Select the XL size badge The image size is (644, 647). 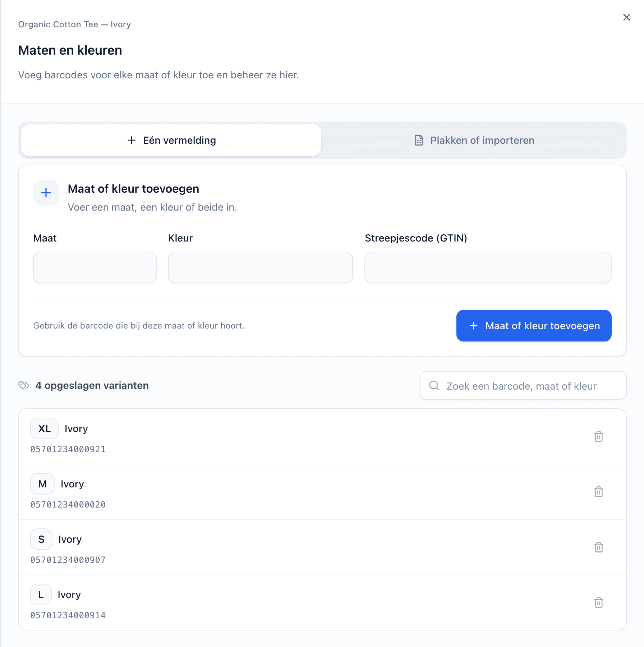45,428
